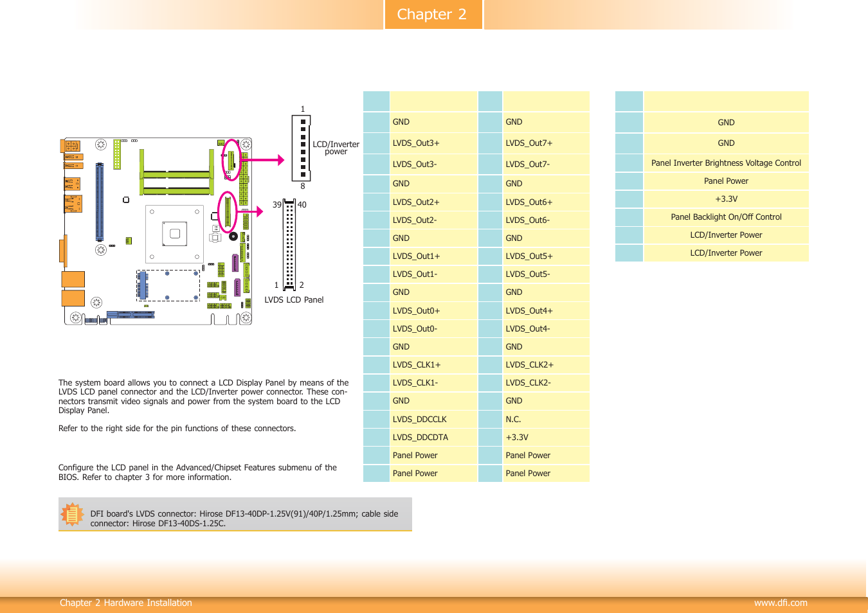Screen dimensions: 868x613
Task: Click the LVDS_Out6+ cell
Action: [x=546, y=202]
